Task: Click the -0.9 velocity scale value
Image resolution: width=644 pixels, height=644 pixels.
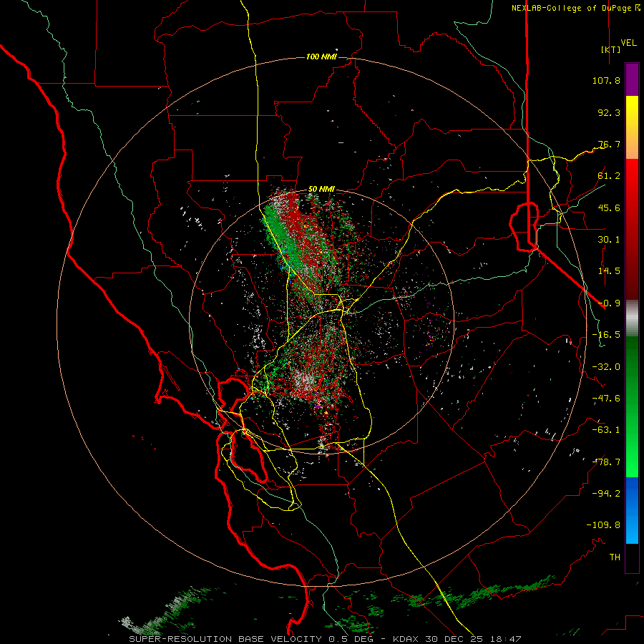Action: 609,303
